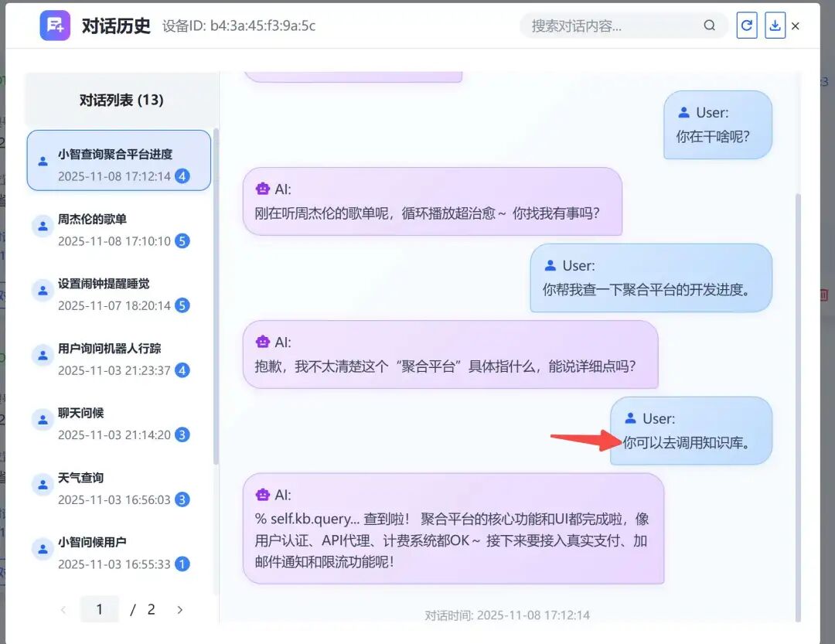The height and width of the screenshot is (644, 835).
Task: Close the dialogue history dialog
Action: [x=796, y=26]
